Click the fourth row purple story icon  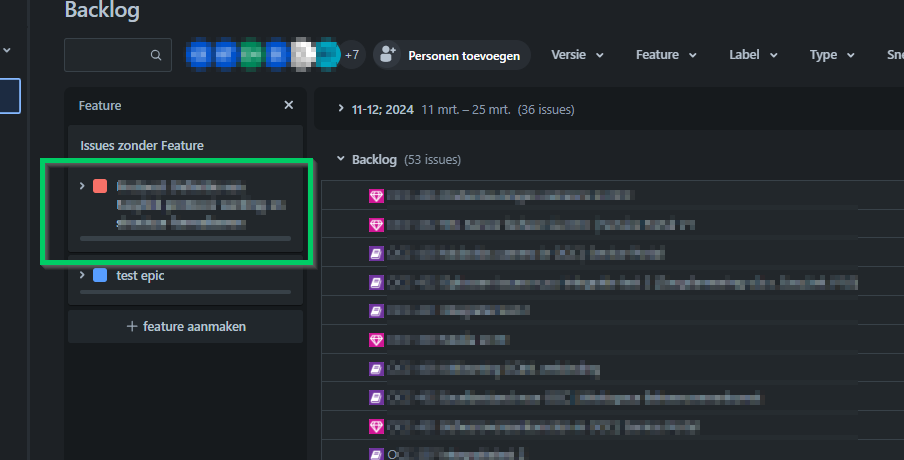376,282
